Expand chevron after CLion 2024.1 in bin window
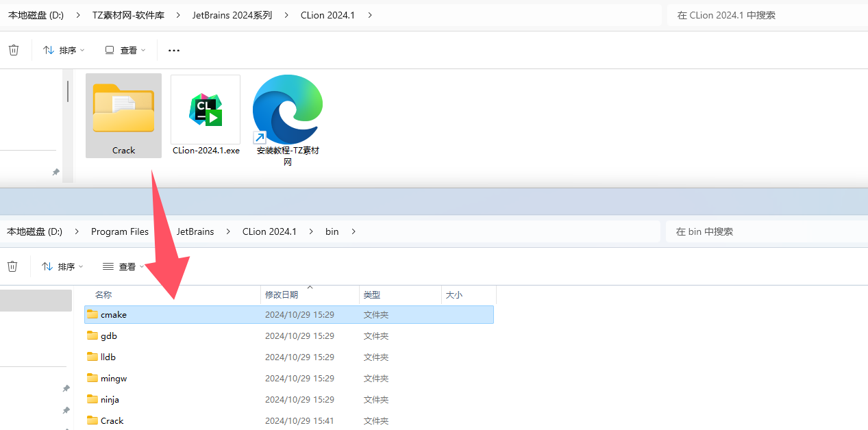868x430 pixels. (x=311, y=231)
